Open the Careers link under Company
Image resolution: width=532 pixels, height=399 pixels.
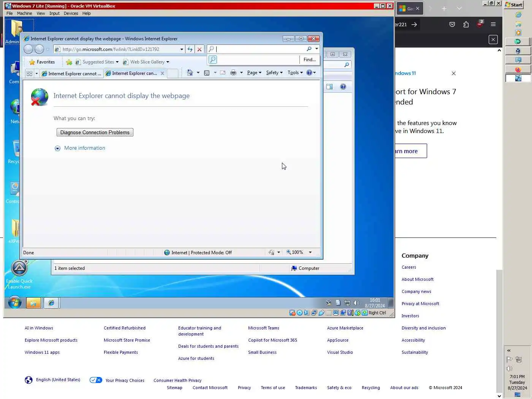[409, 267]
